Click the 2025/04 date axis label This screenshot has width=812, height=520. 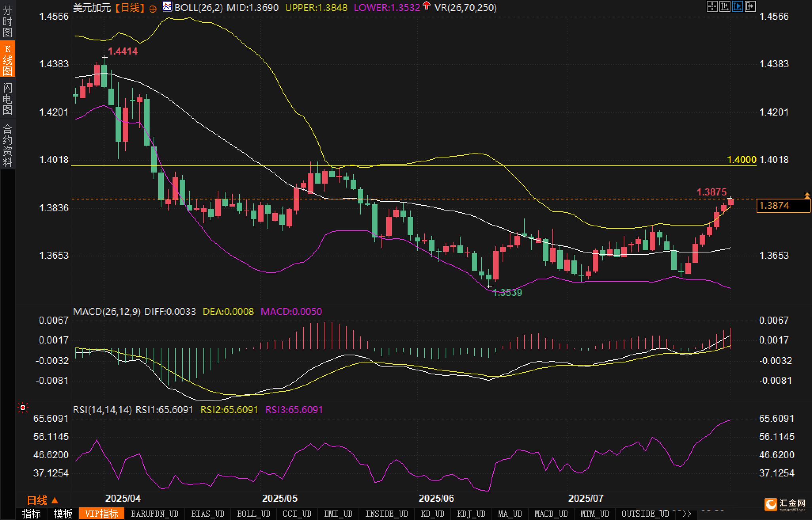click(123, 498)
